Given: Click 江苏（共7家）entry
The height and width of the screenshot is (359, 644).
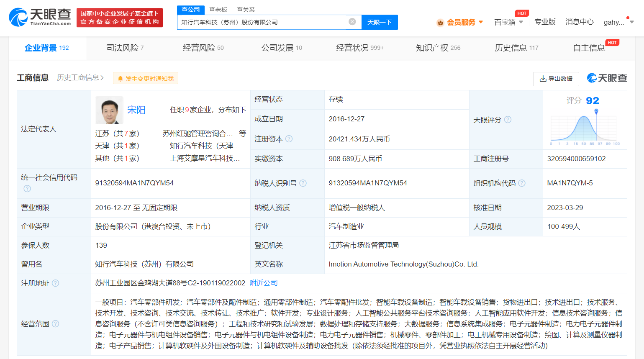Looking at the screenshot, I should pos(117,133).
